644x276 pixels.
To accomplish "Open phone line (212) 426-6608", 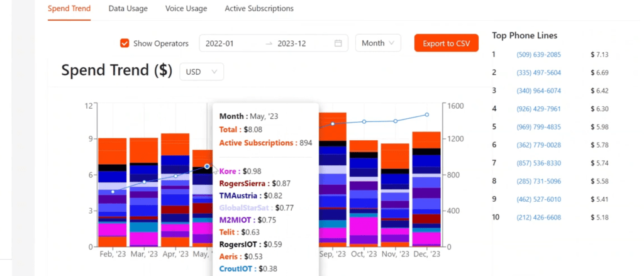I will [x=538, y=218].
